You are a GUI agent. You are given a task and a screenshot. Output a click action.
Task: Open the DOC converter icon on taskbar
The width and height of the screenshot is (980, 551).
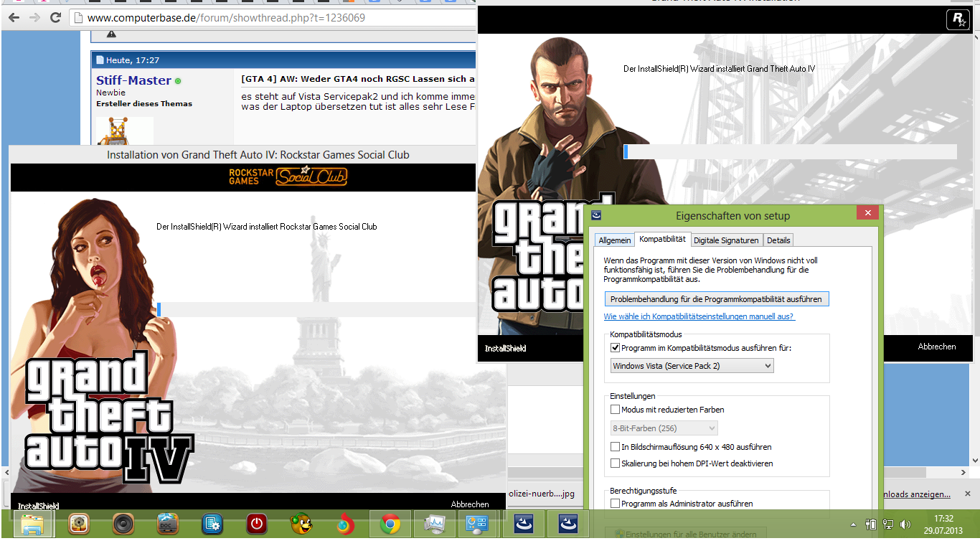(x=168, y=525)
